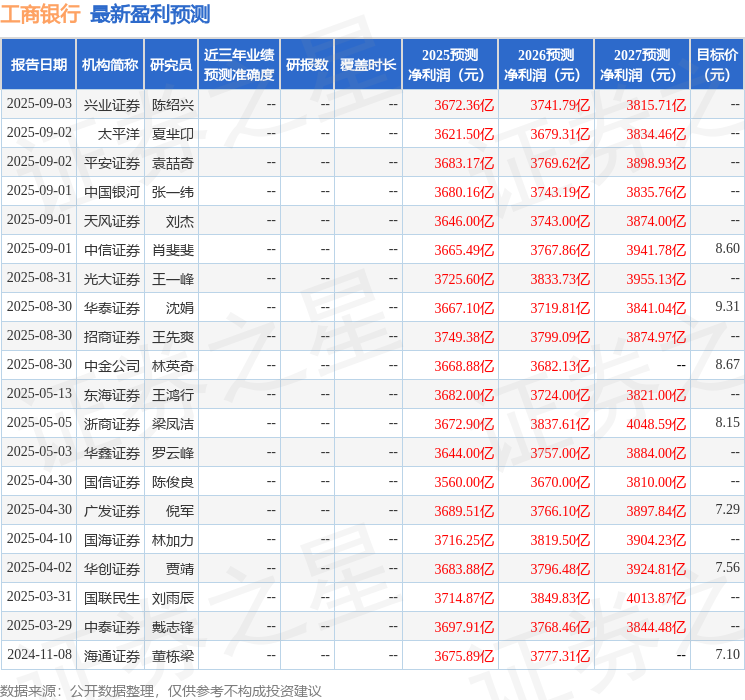This screenshot has height=700, width=745.
Task: Select the 东海证券 institution cell
Action: [x=112, y=395]
